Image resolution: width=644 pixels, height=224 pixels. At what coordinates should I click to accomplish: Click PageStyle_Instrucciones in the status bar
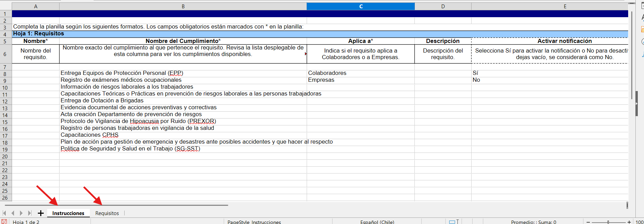(x=254, y=222)
